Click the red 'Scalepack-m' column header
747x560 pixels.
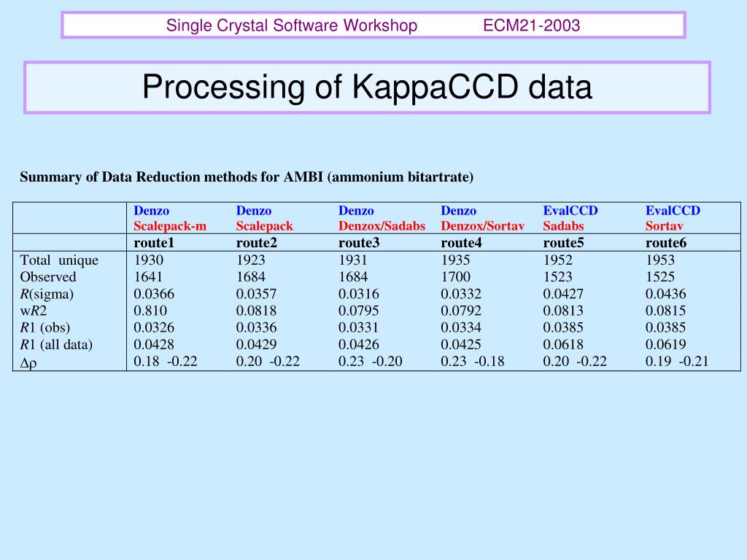click(170, 226)
